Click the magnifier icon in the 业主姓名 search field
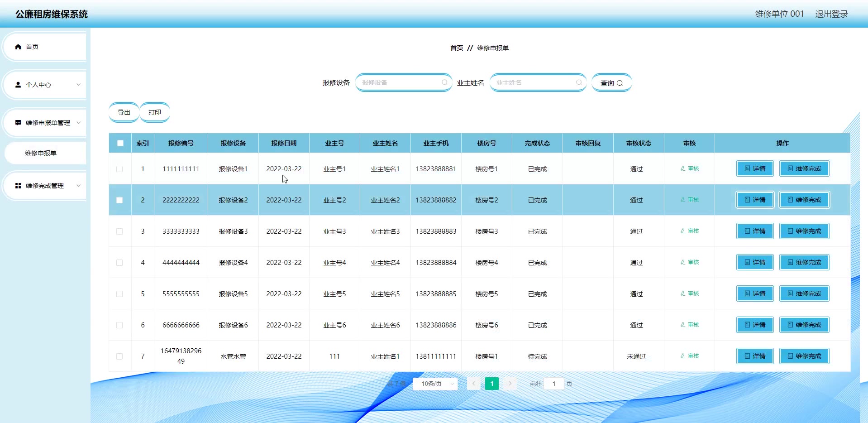868x423 pixels. [579, 82]
